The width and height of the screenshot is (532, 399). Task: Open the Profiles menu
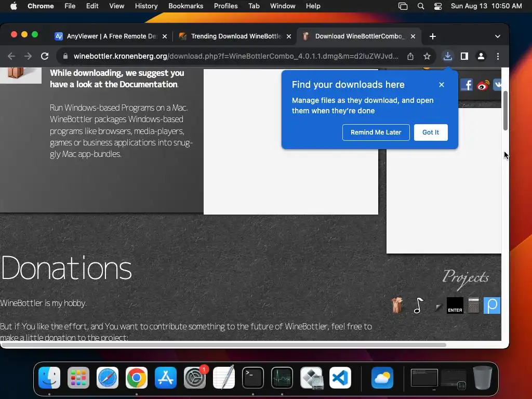pyautogui.click(x=225, y=6)
